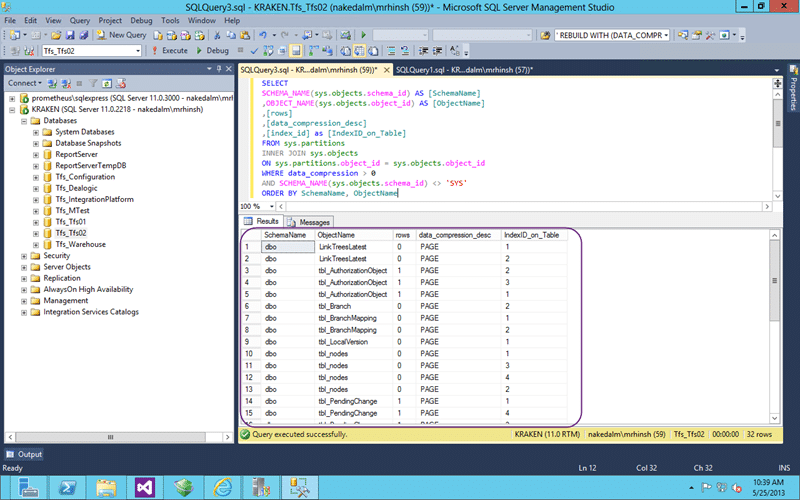Undo the last edit
Viewport: 800px width, 500px height.
pos(263,35)
